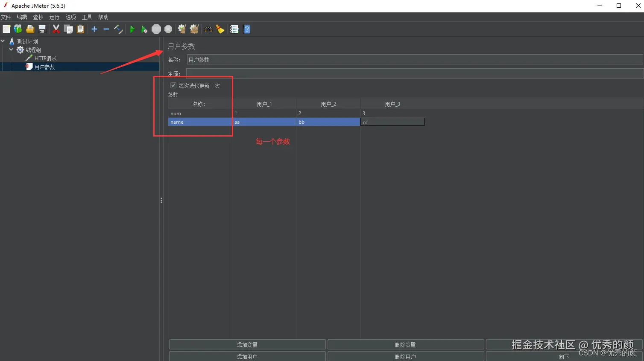This screenshot has width=644, height=361.
Task: Click the 注释 comment input field
Action: point(415,73)
